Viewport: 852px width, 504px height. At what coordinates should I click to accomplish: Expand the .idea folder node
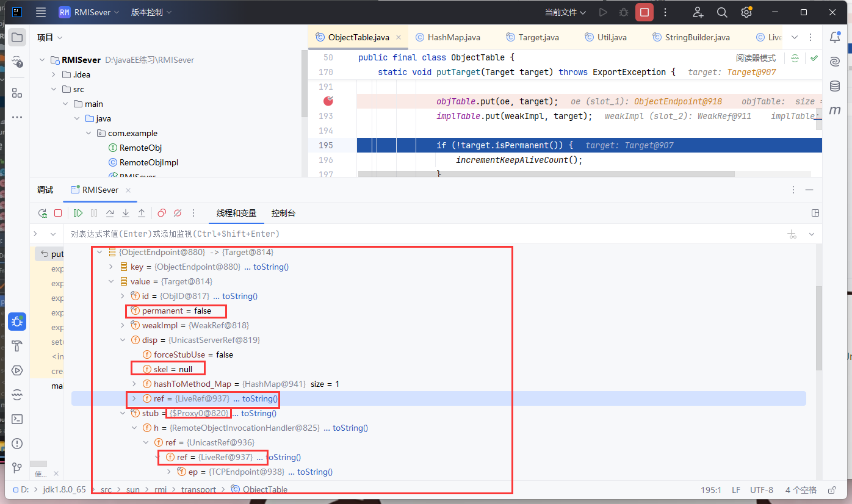click(x=54, y=74)
